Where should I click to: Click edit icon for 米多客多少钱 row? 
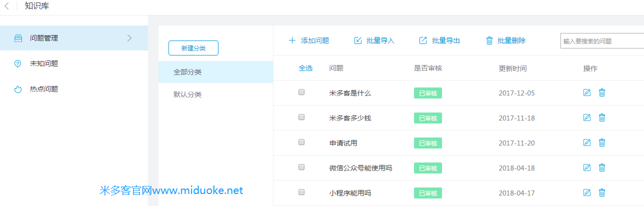(587, 117)
